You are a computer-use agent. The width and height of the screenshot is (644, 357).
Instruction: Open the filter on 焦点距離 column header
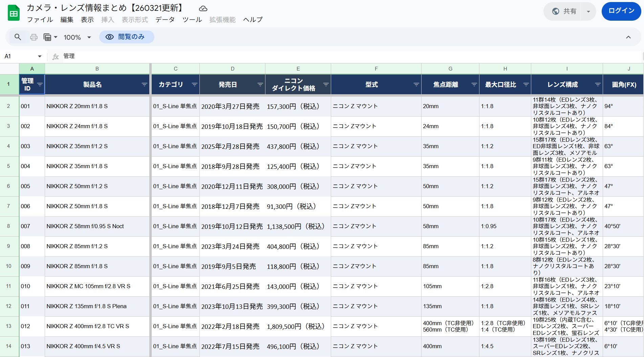[474, 84]
